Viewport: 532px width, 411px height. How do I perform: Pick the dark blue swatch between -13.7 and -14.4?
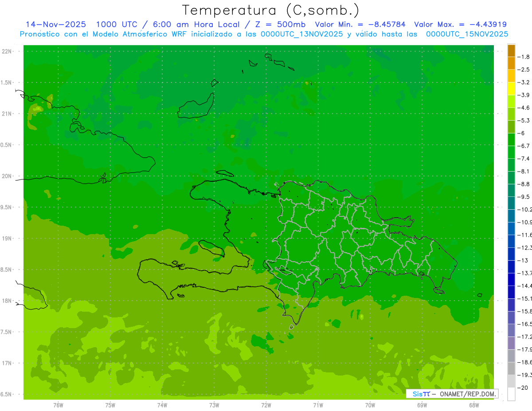[511, 279]
